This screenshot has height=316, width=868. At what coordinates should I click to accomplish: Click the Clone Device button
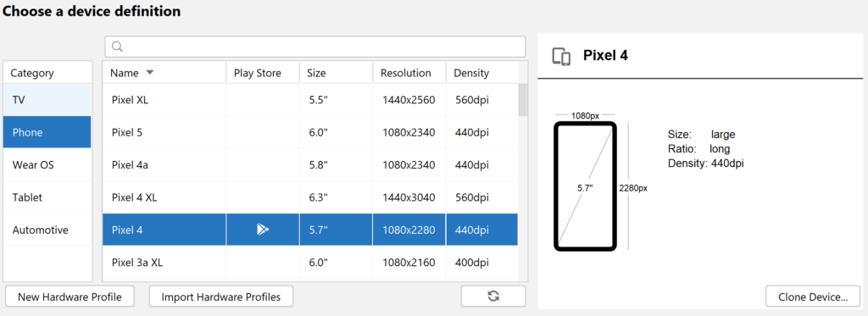(x=813, y=297)
